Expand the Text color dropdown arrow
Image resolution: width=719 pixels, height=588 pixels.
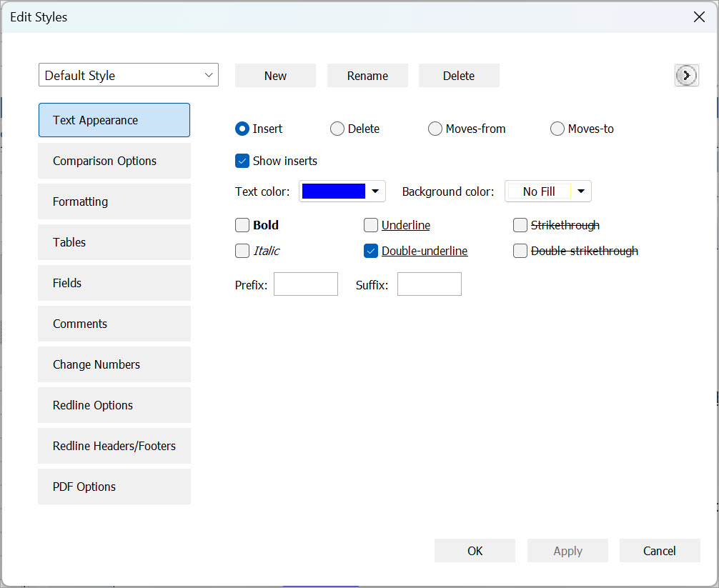pyautogui.click(x=375, y=191)
